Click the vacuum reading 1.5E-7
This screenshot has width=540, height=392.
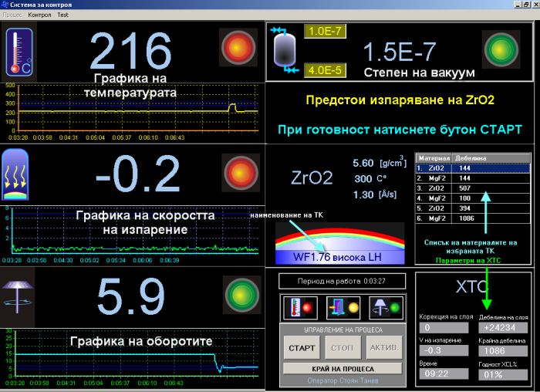click(x=400, y=52)
